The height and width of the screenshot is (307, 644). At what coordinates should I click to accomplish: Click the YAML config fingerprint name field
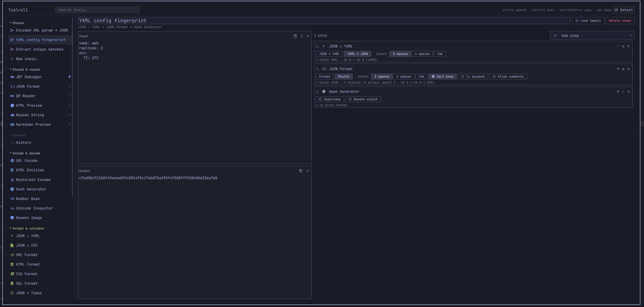[324, 21]
